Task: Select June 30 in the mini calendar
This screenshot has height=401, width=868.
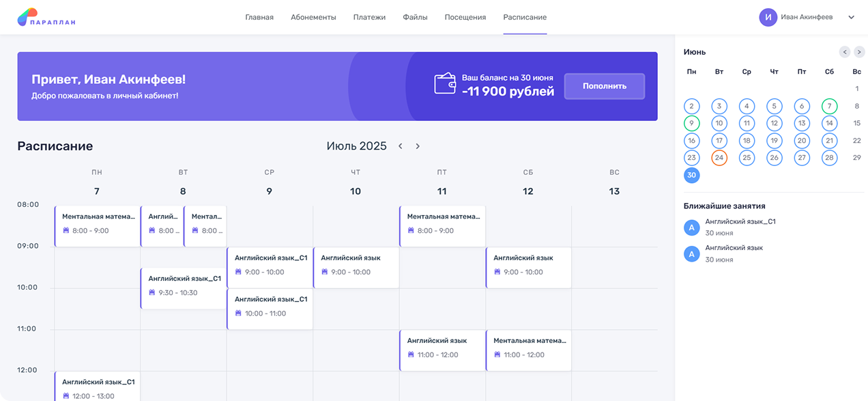Action: [x=692, y=176]
